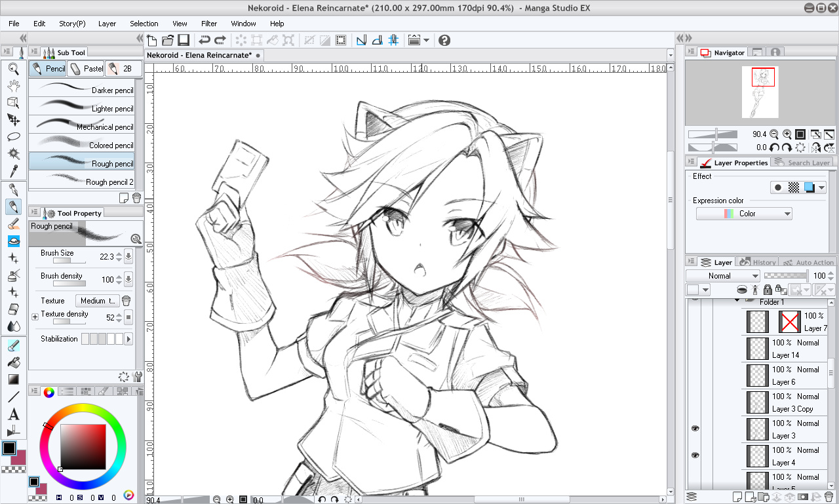Switch to the Search Layer tab

click(802, 163)
